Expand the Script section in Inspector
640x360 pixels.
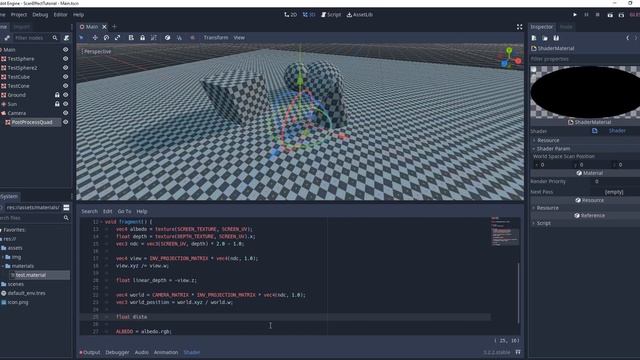[x=585, y=223]
